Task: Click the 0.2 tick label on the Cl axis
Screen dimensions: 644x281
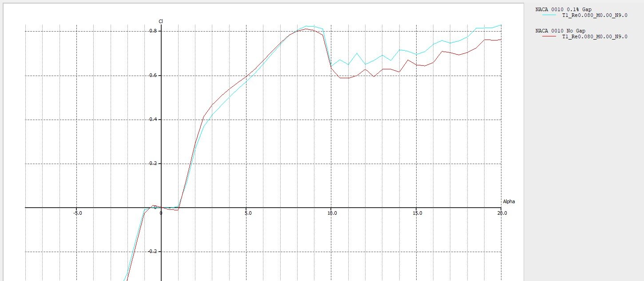Action: [x=154, y=163]
